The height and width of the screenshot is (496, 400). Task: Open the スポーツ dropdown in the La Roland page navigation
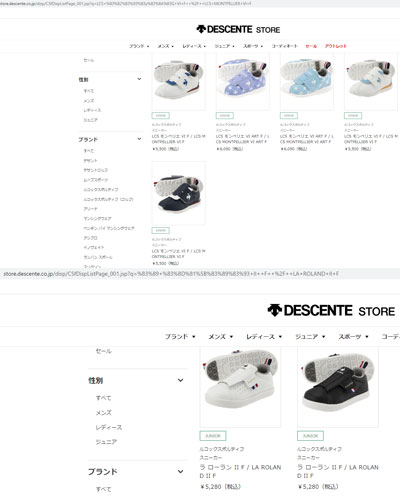tap(353, 337)
